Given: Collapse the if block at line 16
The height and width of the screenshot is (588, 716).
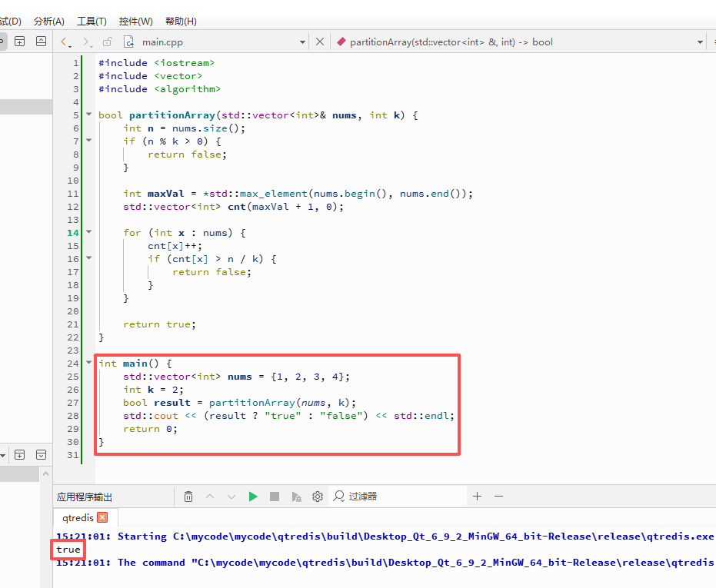Looking at the screenshot, I should pos(89,258).
